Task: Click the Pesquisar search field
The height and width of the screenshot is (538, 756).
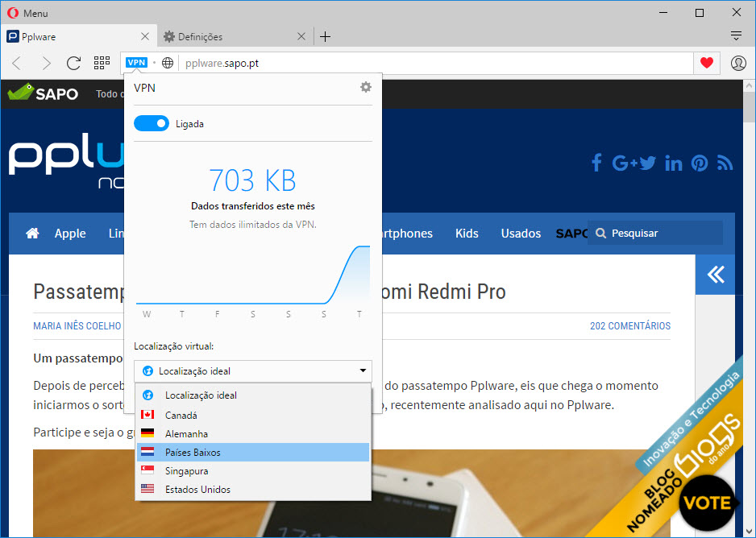Action: 661,234
